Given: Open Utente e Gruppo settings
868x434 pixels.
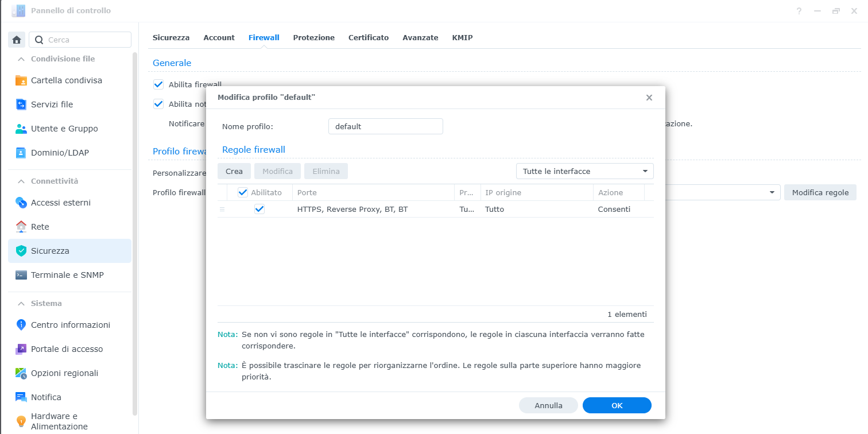Looking at the screenshot, I should [64, 129].
